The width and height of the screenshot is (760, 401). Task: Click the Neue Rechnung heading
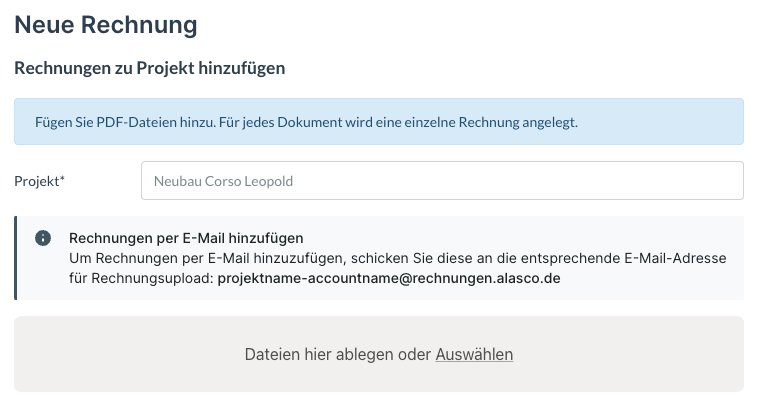pyautogui.click(x=105, y=25)
